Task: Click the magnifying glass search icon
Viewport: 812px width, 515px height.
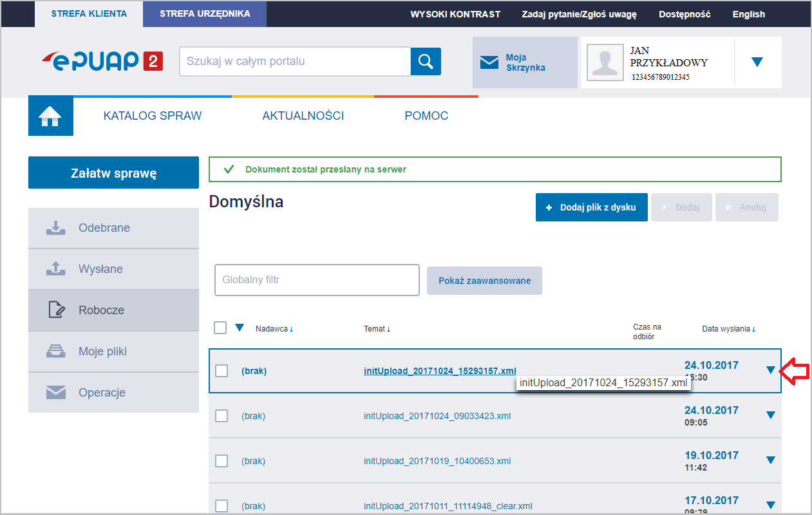Action: [425, 61]
